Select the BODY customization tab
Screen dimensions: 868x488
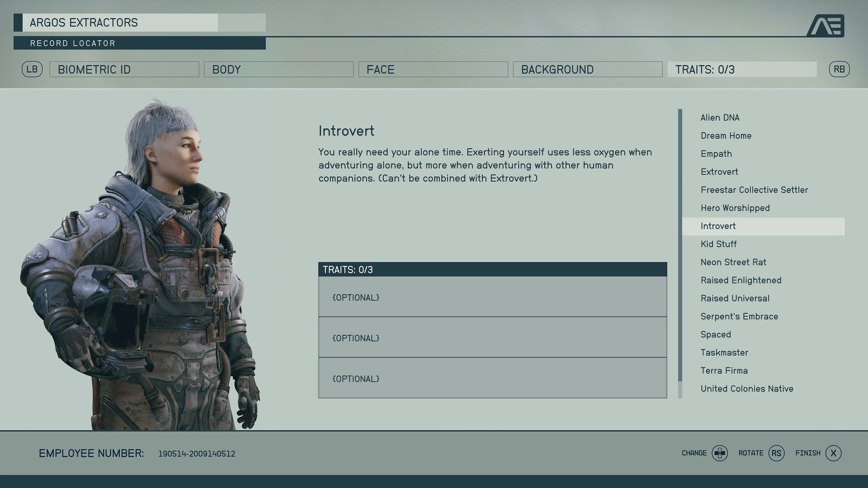[279, 69]
